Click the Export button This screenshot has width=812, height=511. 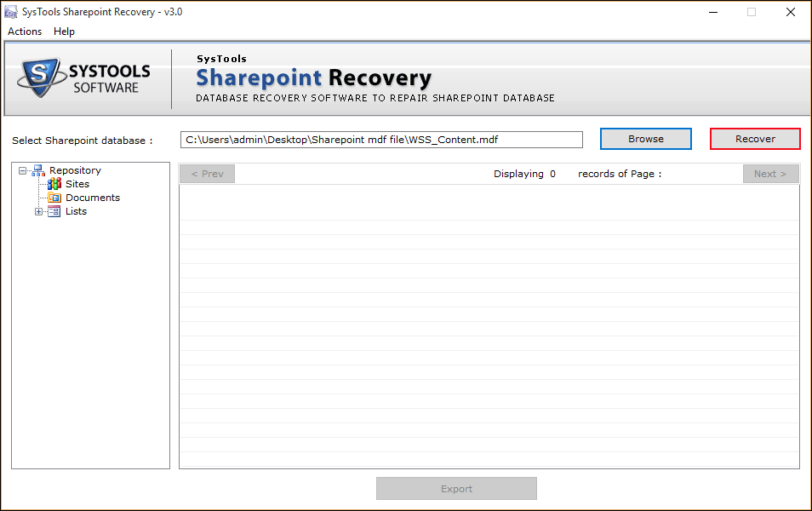pyautogui.click(x=456, y=489)
